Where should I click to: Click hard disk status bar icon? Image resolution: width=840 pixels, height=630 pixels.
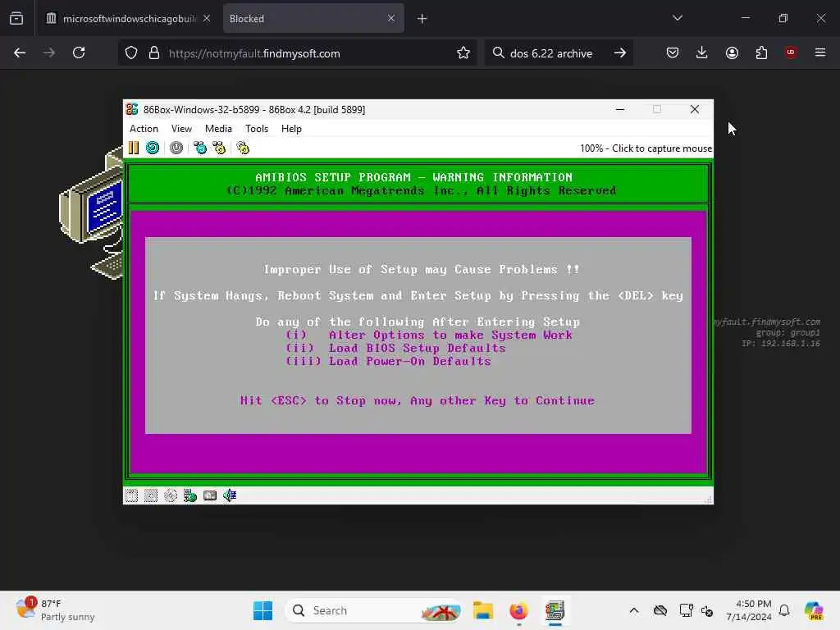210,495
